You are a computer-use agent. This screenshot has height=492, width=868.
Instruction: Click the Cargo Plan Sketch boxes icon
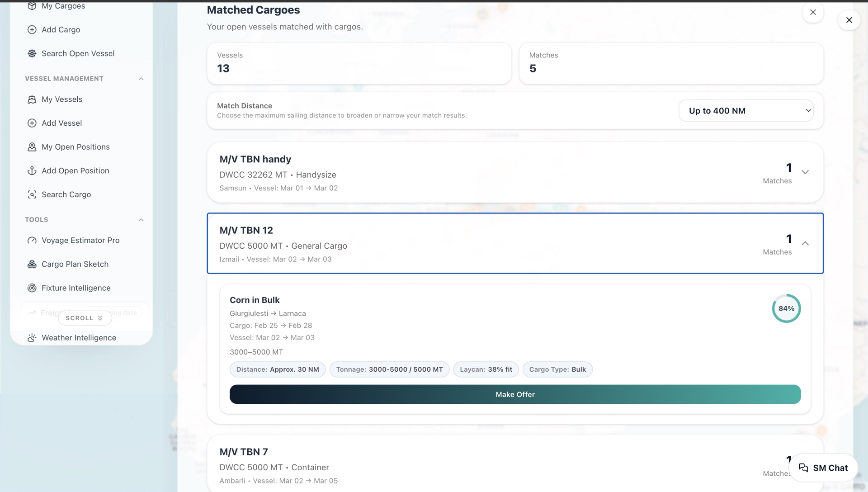point(32,265)
